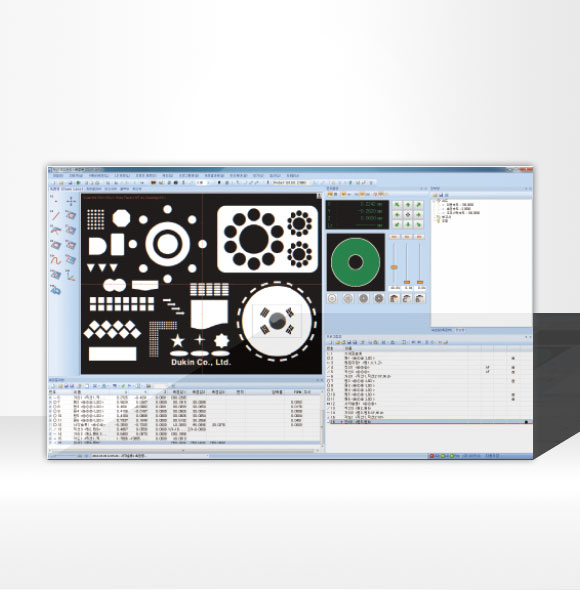Click the stage jog up arrow
The height and width of the screenshot is (590, 580).
point(408,205)
